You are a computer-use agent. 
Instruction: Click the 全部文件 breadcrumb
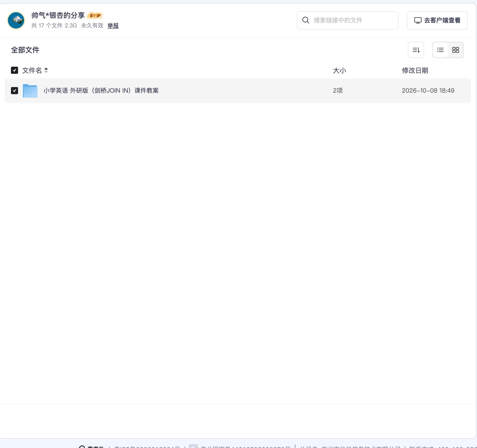(25, 50)
